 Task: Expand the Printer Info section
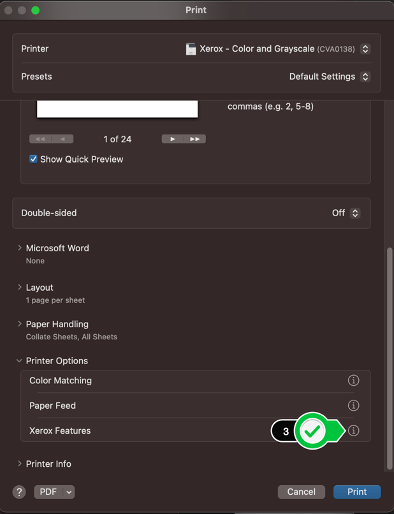[19, 464]
